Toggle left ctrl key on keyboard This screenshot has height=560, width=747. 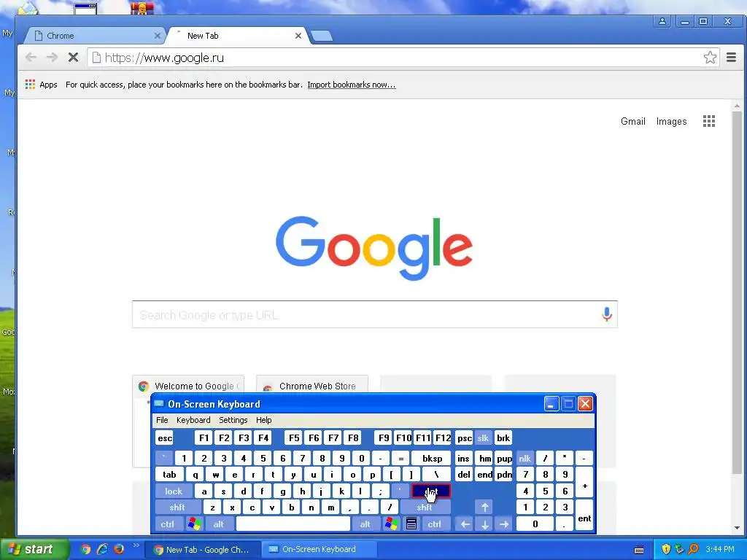pyautogui.click(x=167, y=524)
